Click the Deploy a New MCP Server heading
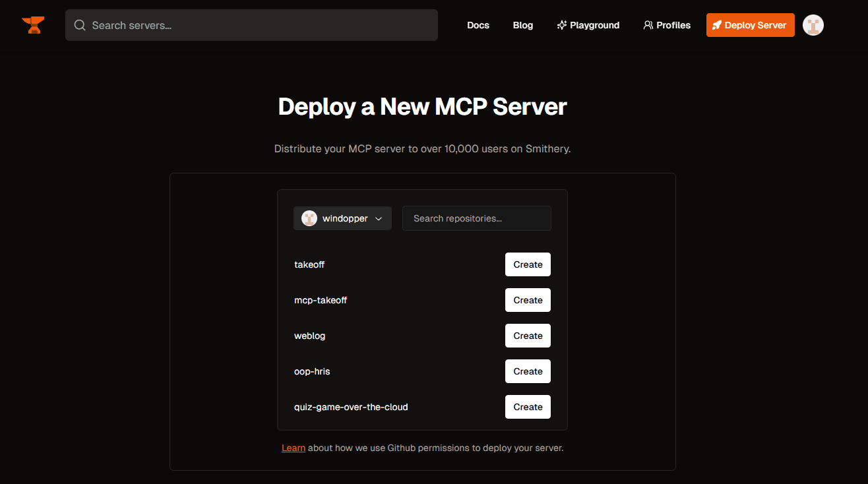This screenshot has height=484, width=868. pyautogui.click(x=423, y=107)
